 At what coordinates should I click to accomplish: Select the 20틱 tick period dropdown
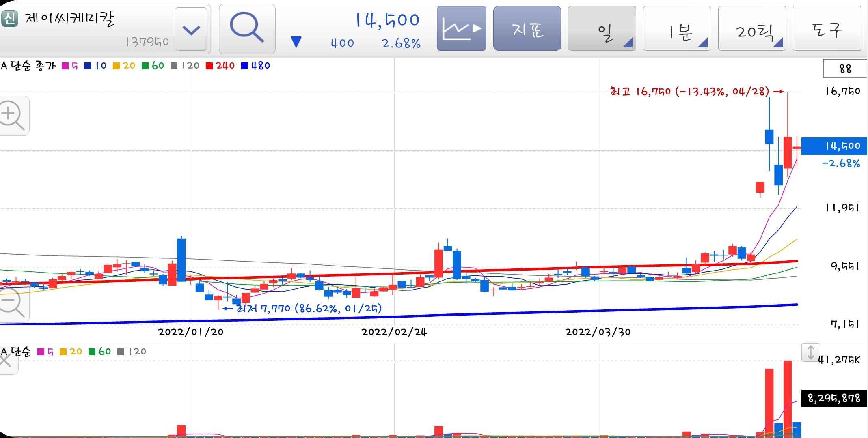[x=752, y=29]
